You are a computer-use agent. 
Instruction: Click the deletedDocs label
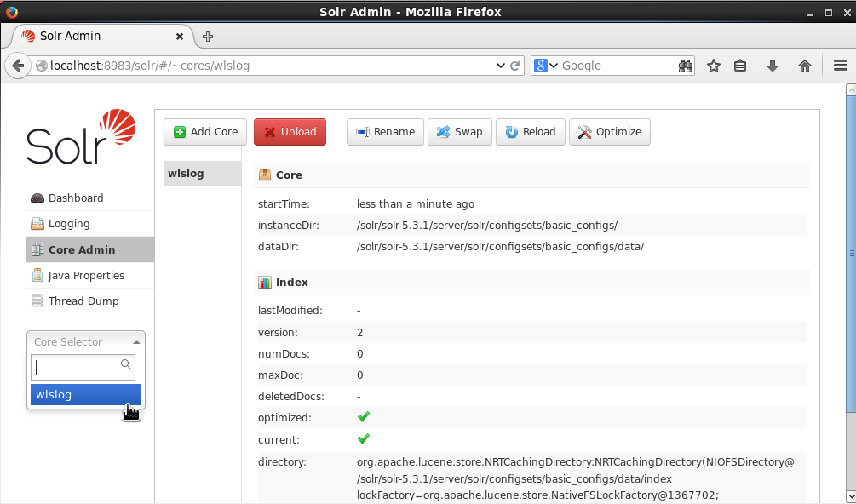click(291, 397)
